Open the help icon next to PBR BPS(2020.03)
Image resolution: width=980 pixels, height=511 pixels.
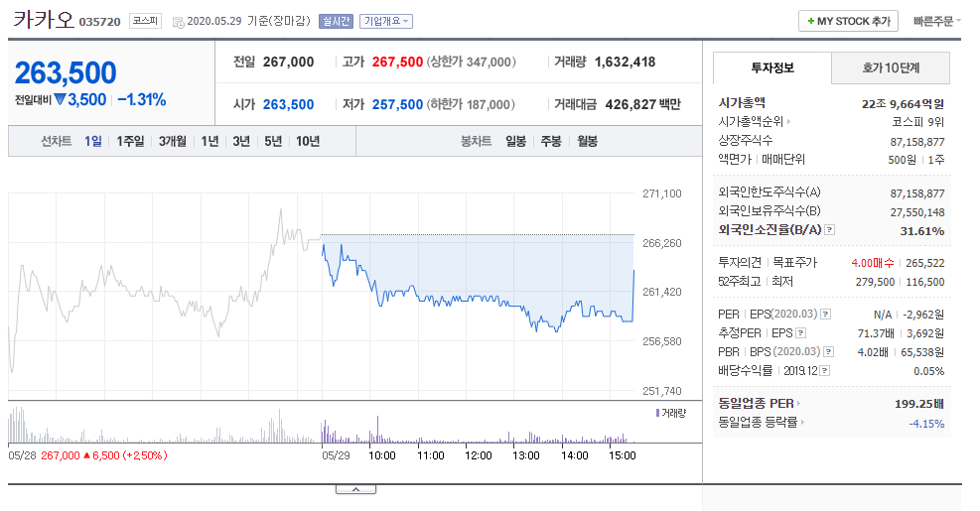827,351
